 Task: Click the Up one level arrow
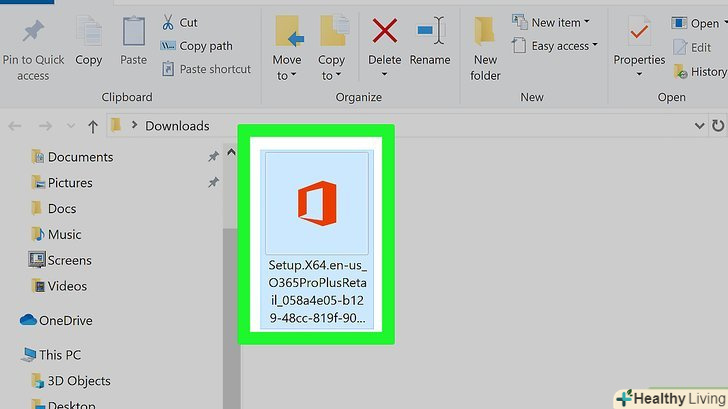click(x=93, y=127)
